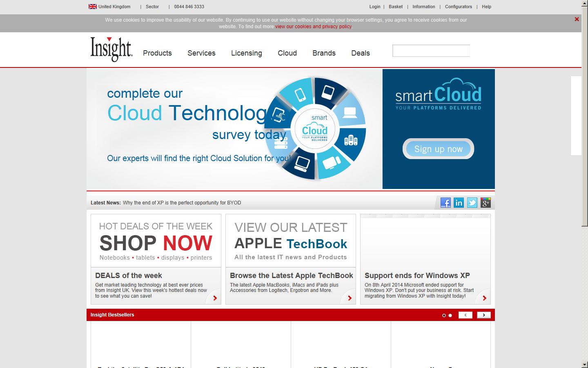Open the Sector dropdown
Viewport: 588px width, 368px height.
point(152,7)
